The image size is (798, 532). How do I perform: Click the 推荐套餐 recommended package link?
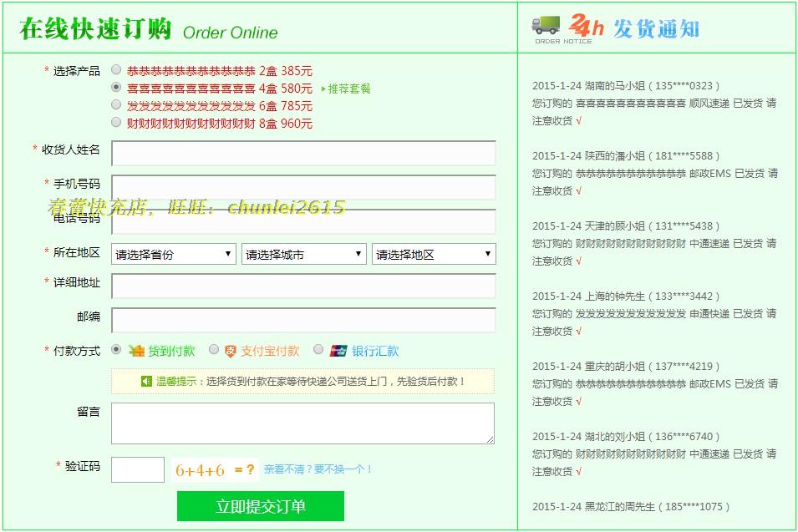pyautogui.click(x=346, y=89)
